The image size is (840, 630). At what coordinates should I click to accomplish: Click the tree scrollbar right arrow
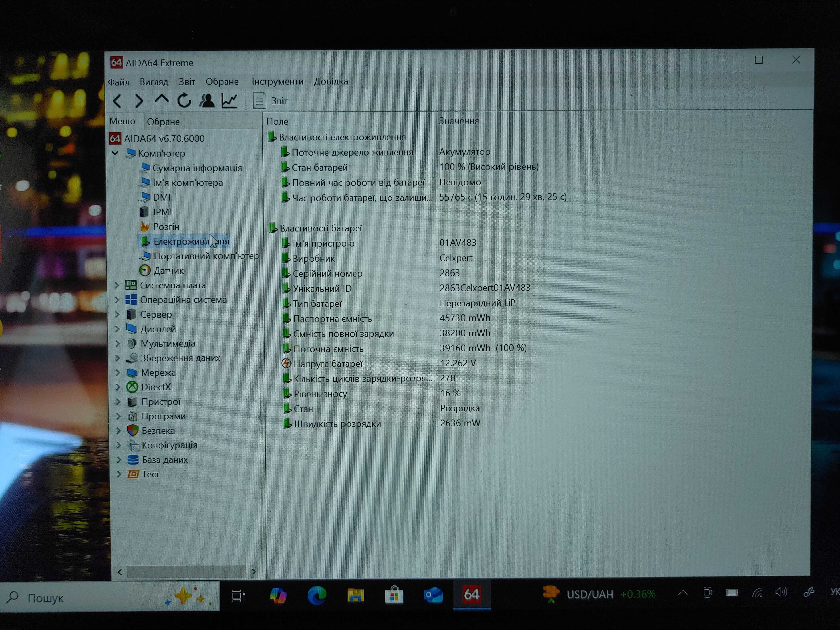(x=254, y=572)
